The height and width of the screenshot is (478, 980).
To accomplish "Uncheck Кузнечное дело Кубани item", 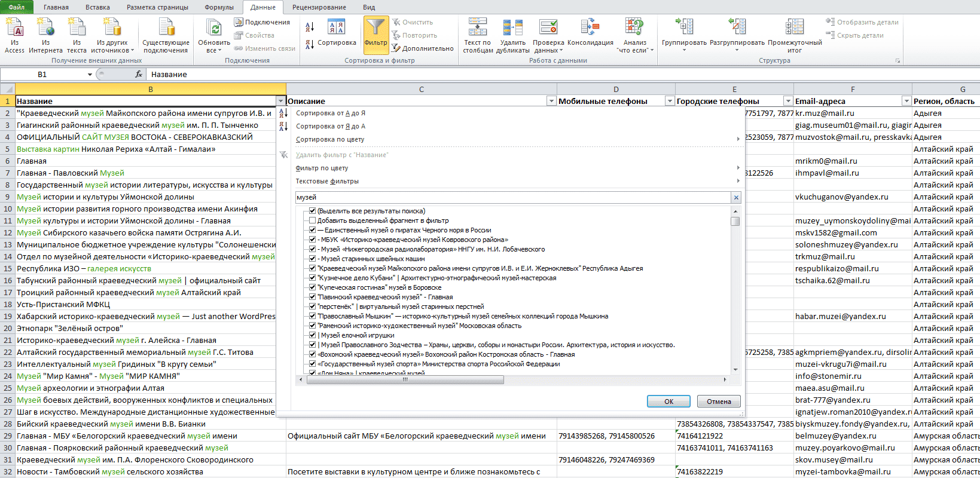I will (312, 278).
